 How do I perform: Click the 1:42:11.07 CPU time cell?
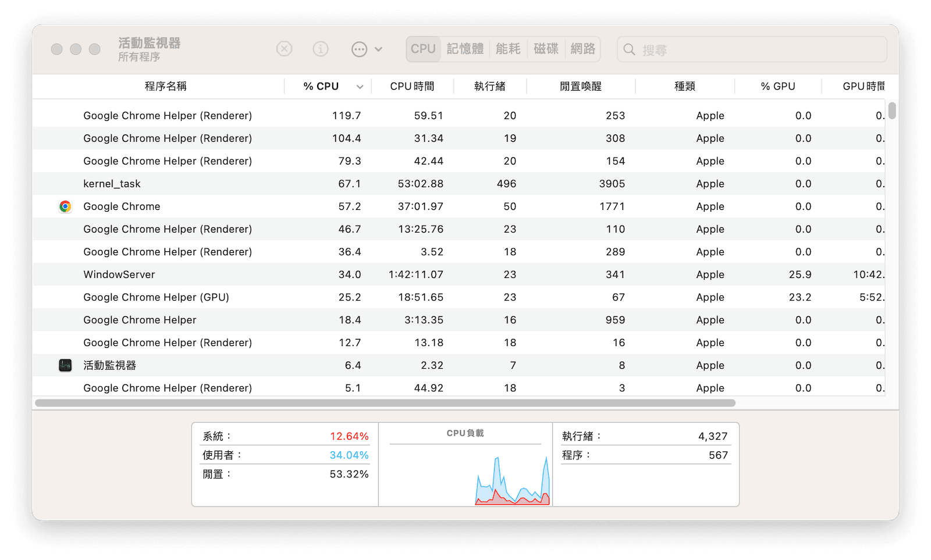pos(416,274)
